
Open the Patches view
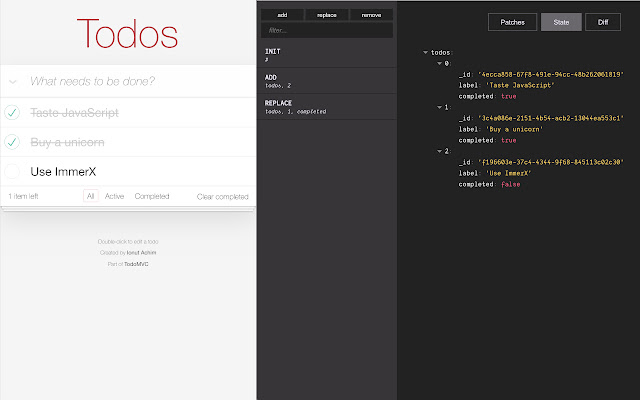[512, 22]
